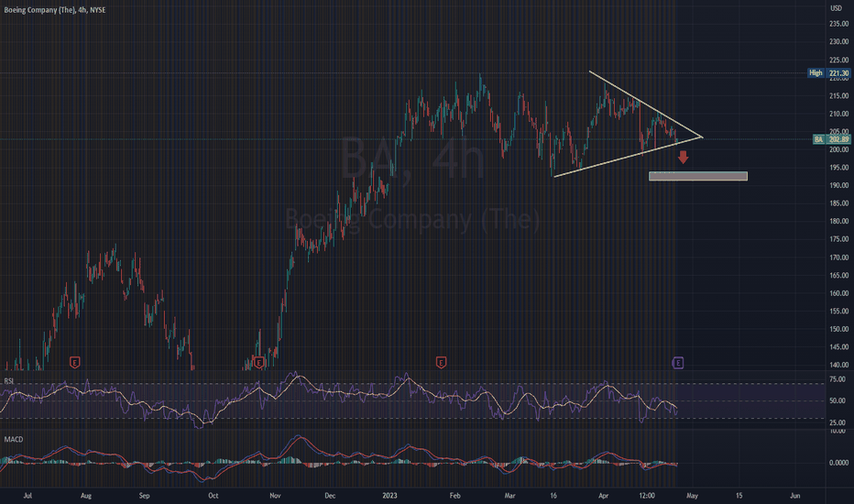
Task: Open the purple upcoming earnings marker
Action: click(x=677, y=362)
